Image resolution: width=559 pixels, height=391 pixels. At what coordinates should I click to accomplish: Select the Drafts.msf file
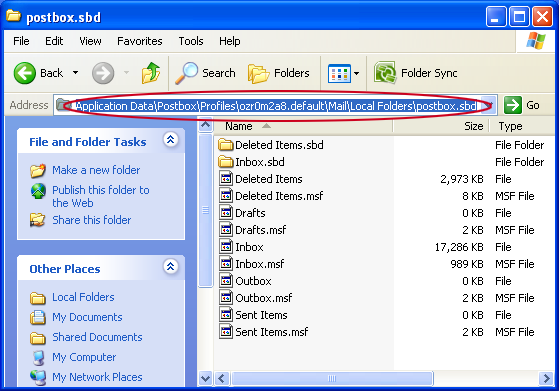pos(253,230)
